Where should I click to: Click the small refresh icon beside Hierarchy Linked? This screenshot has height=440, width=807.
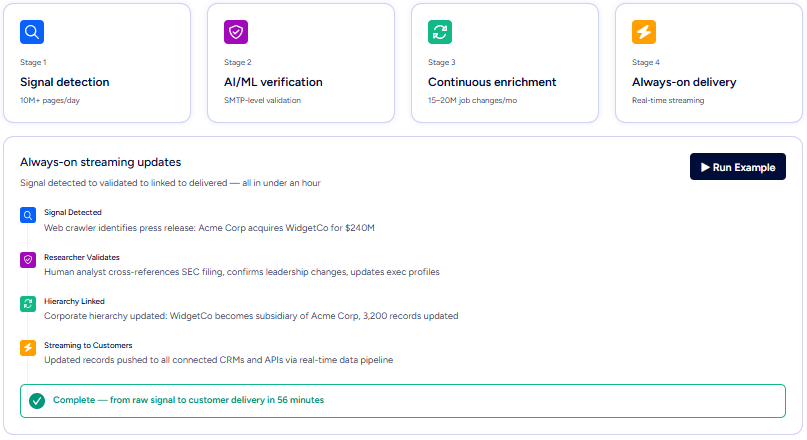pyautogui.click(x=28, y=304)
